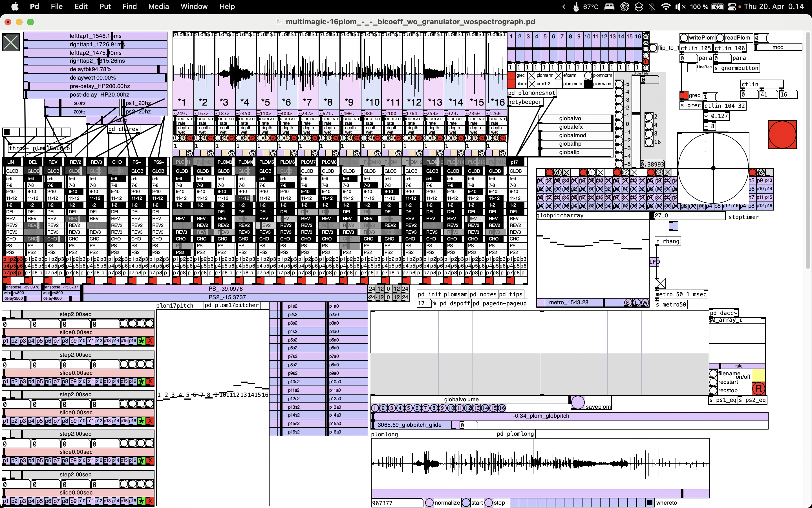Viewport: 812px width, 508px height.
Task: Trigger the readPlom bang
Action: pyautogui.click(x=720, y=38)
